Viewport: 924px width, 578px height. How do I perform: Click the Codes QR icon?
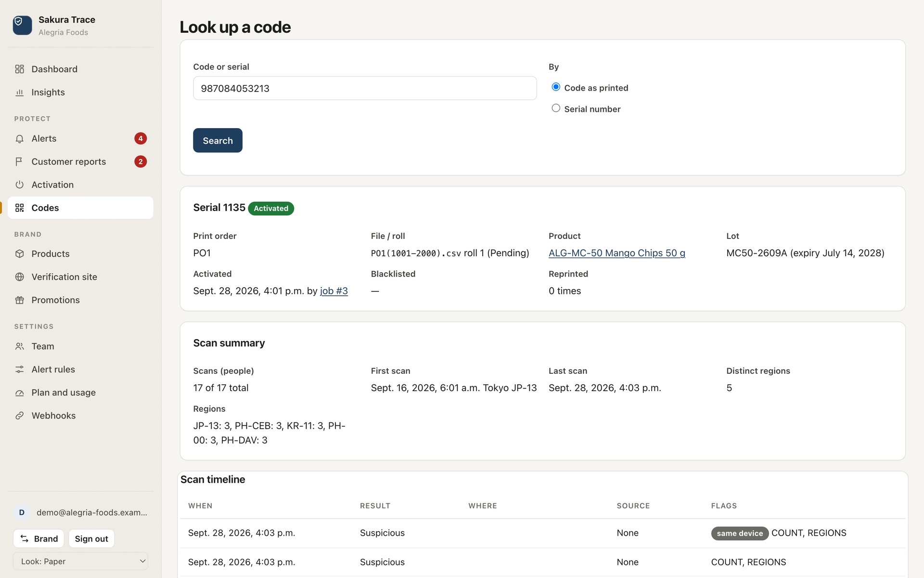19,208
